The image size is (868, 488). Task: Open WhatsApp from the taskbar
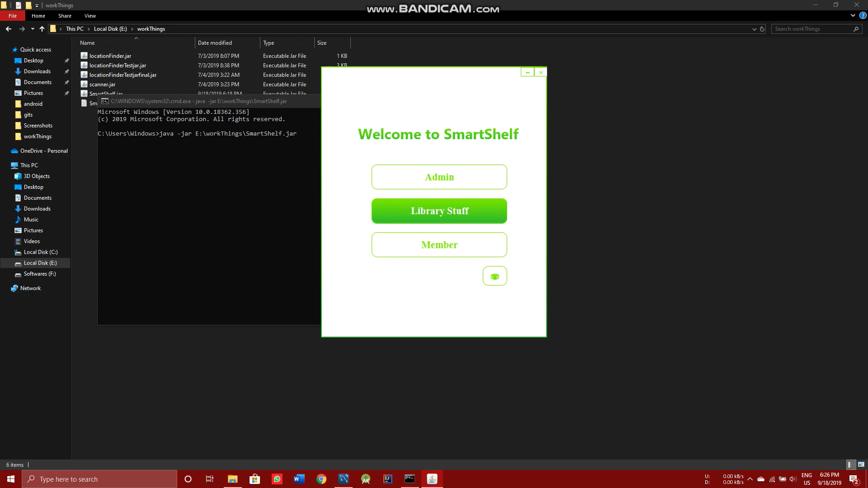(x=277, y=479)
